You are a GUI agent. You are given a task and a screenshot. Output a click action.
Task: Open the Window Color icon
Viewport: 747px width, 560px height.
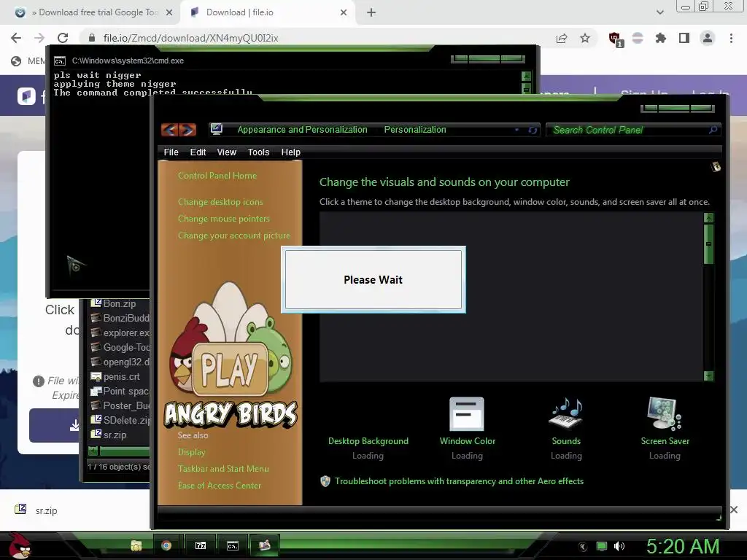tap(467, 414)
